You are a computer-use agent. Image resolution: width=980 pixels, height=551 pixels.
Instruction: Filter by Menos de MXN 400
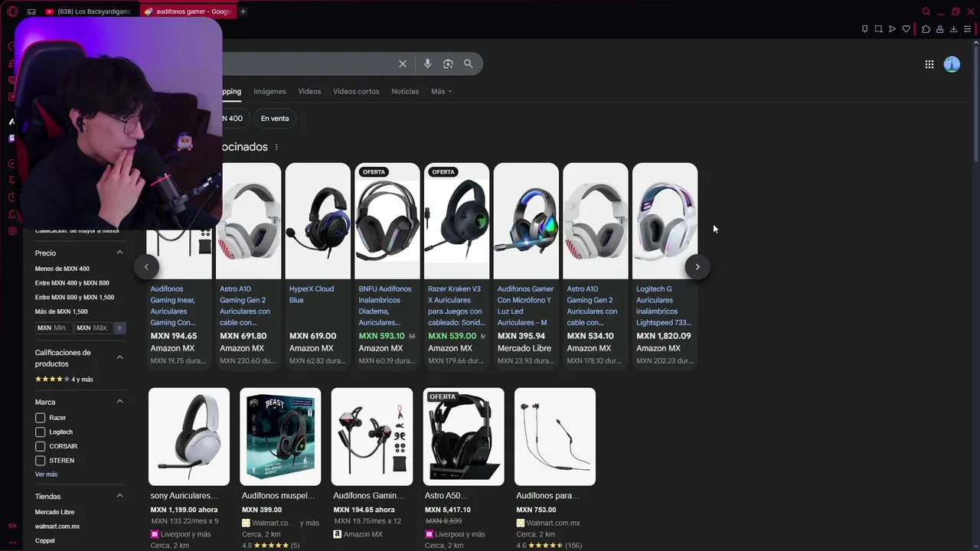62,269
